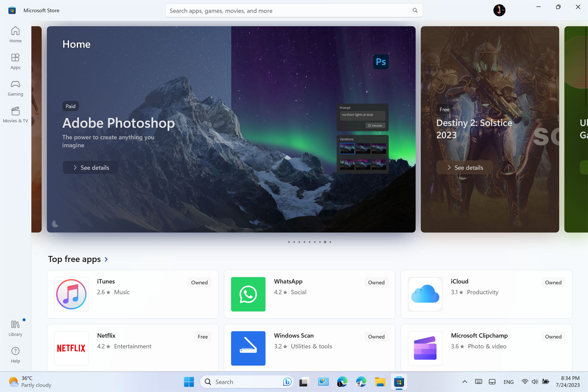See details for Destiny 2: Solstice

click(465, 167)
